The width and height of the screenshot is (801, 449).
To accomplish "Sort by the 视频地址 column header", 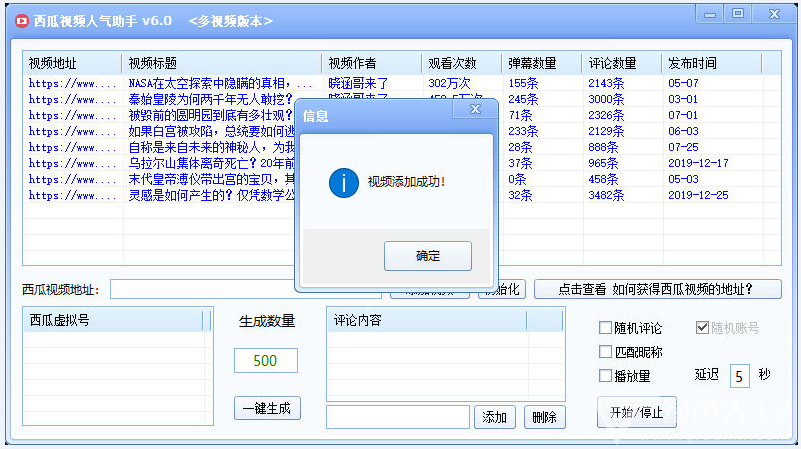I will (72, 63).
